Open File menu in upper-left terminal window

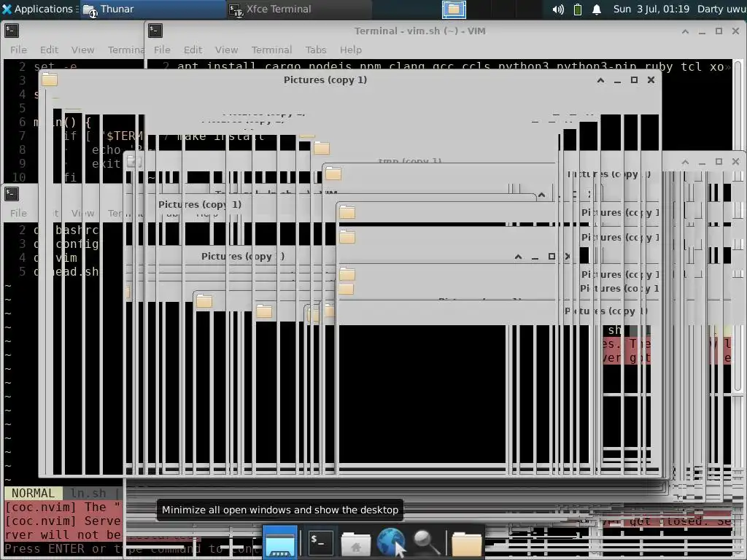click(x=18, y=50)
